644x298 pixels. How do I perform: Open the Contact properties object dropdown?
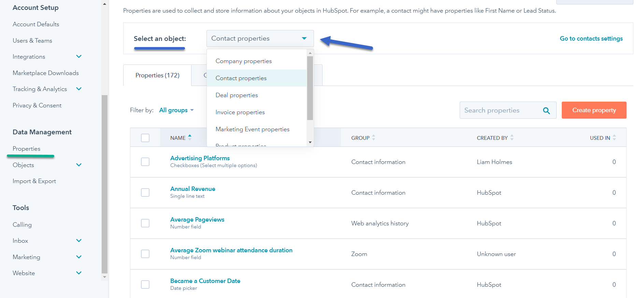pyautogui.click(x=260, y=39)
